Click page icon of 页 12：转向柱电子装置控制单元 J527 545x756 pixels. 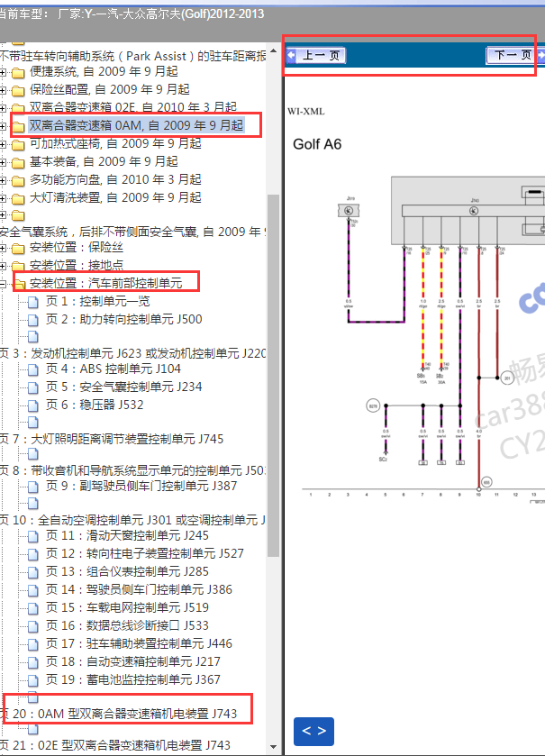click(33, 554)
